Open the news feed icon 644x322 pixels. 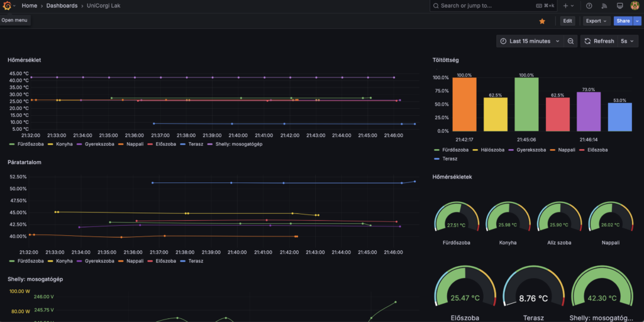(604, 6)
